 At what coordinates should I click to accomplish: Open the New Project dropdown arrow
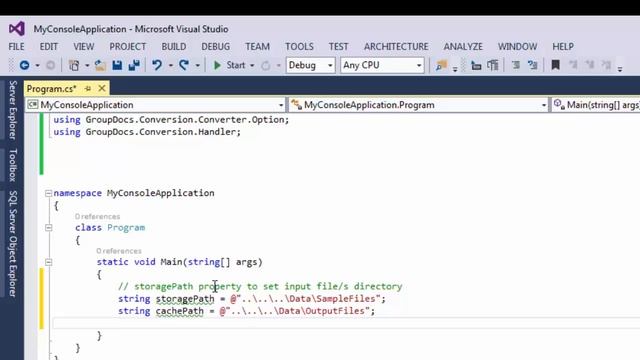click(87, 65)
